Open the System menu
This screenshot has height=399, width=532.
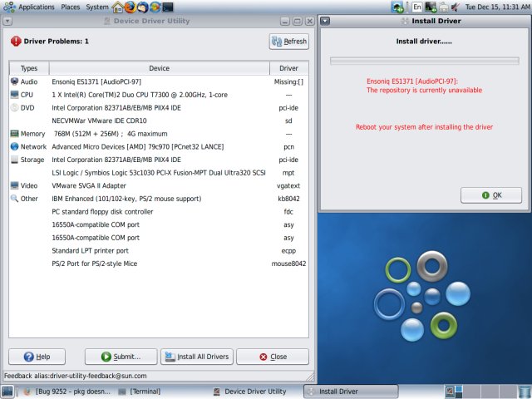pyautogui.click(x=97, y=7)
